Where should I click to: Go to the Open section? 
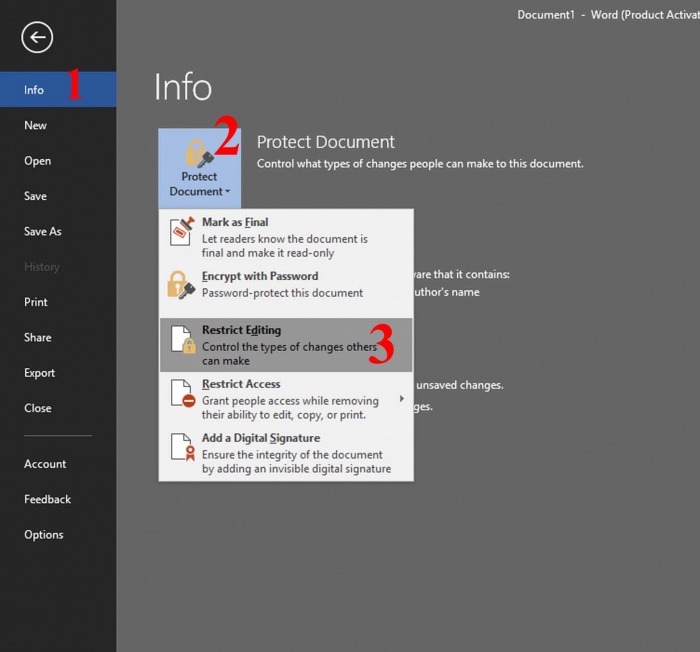(38, 161)
